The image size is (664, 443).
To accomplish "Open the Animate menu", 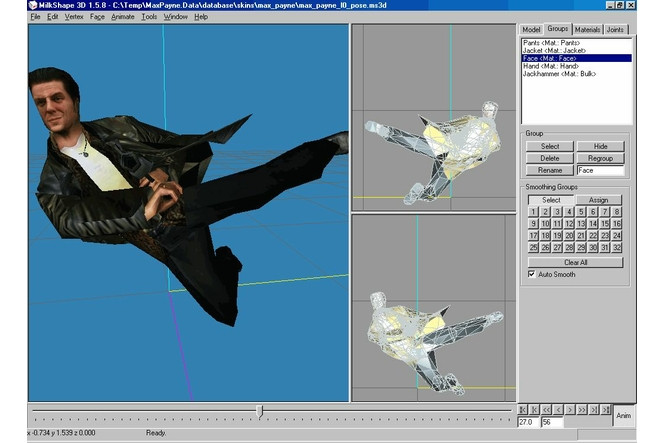I will pyautogui.click(x=122, y=17).
